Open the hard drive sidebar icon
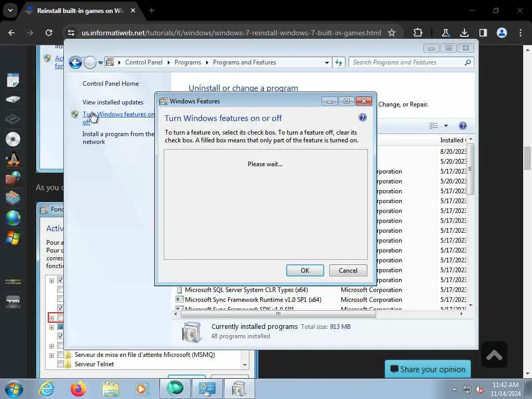Screen dimensions: 532x399 click(13, 99)
